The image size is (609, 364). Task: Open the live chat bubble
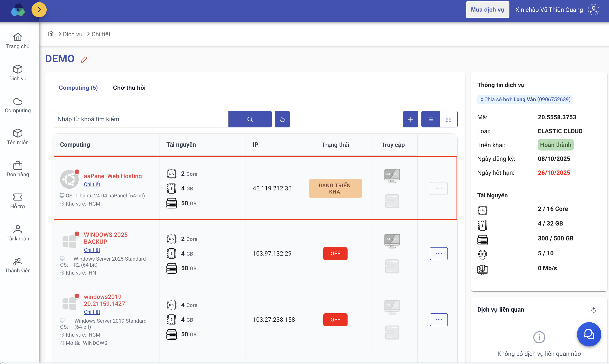point(589,334)
